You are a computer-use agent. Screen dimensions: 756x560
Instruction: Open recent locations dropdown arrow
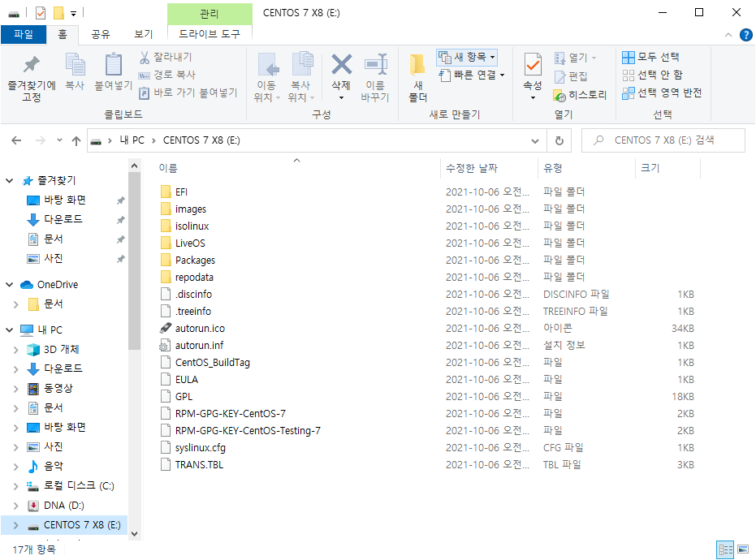coord(59,140)
